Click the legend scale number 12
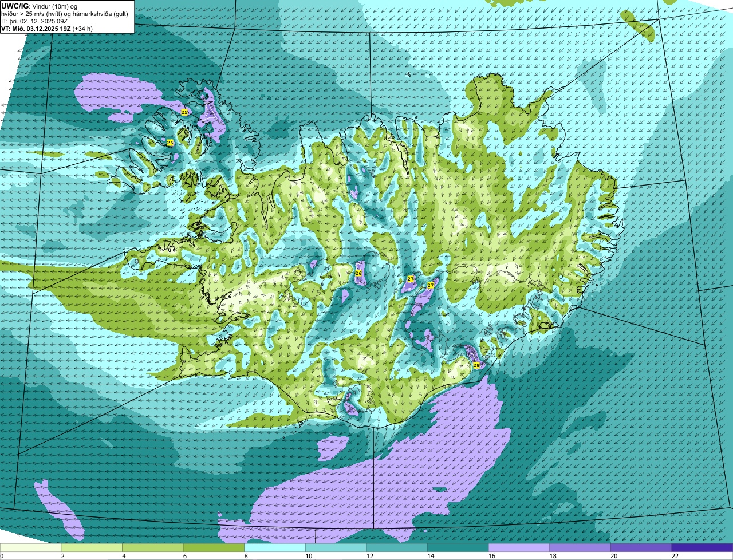Image resolution: width=733 pixels, height=560 pixels. [x=369, y=556]
